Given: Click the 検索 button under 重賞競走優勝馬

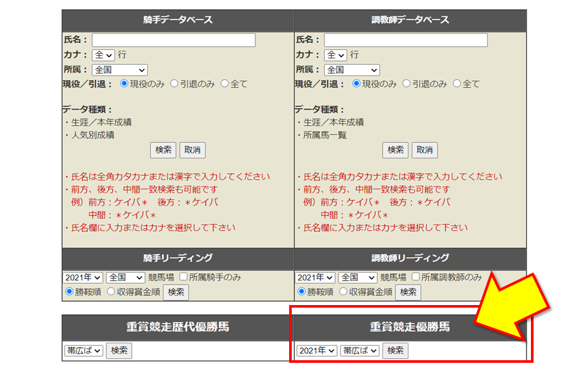Looking at the screenshot, I should [x=395, y=350].
